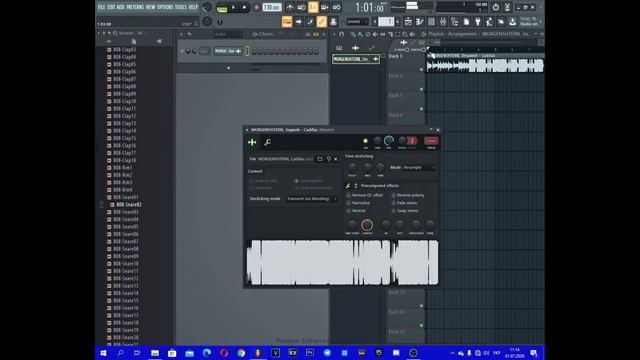640x360 pixels.
Task: Open sampler plugin options menu arrow
Action: click(247, 130)
